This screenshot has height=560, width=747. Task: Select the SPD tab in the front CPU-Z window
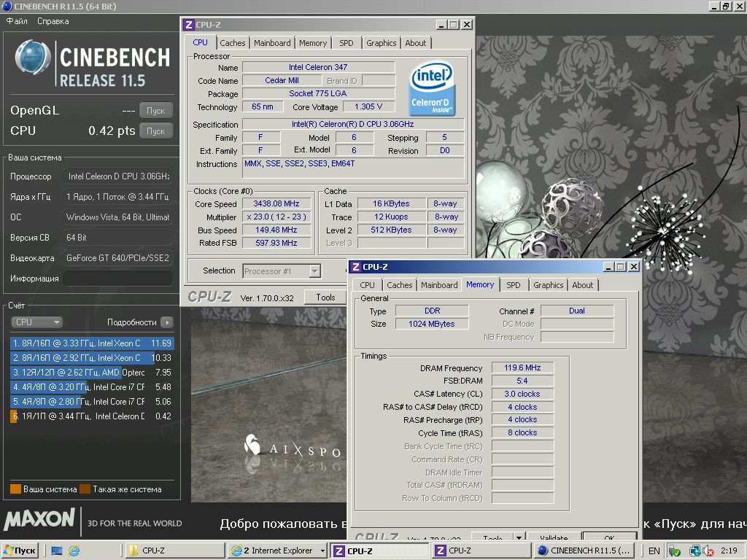513,285
